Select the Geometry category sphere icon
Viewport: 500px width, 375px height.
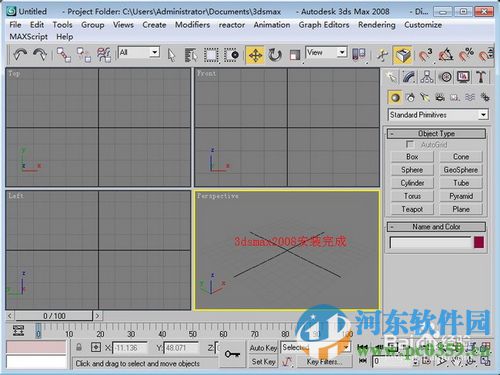click(395, 98)
